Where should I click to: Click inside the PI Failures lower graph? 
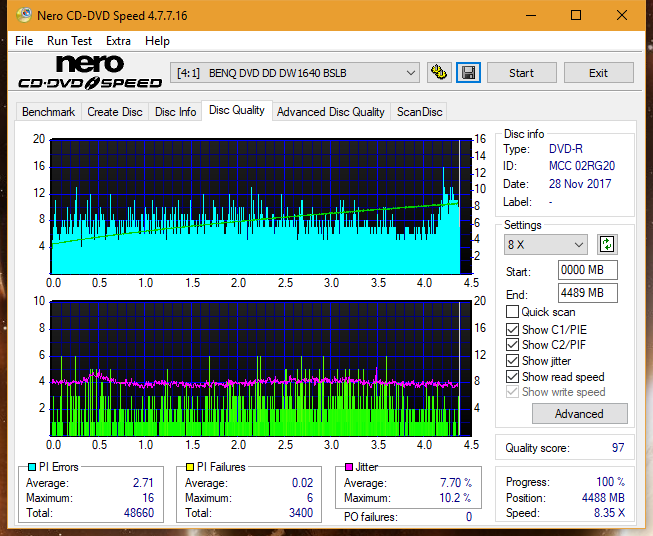[261, 369]
